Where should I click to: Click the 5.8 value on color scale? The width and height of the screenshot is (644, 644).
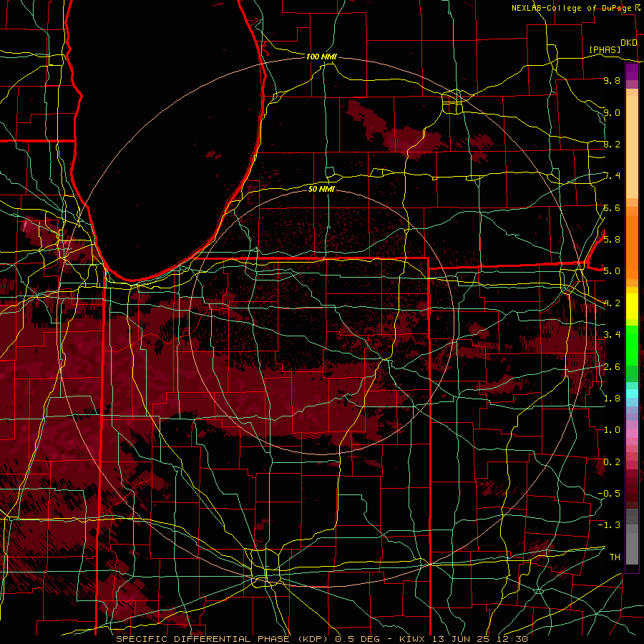pyautogui.click(x=612, y=239)
